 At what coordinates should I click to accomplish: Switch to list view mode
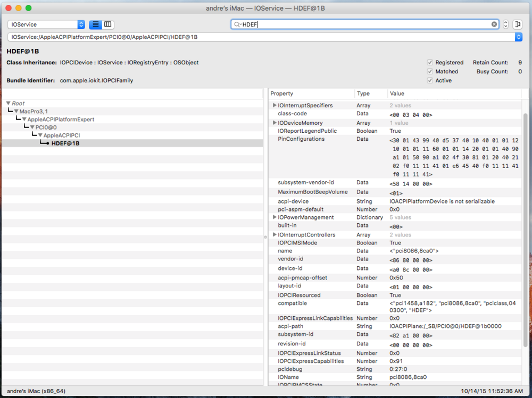[96, 24]
